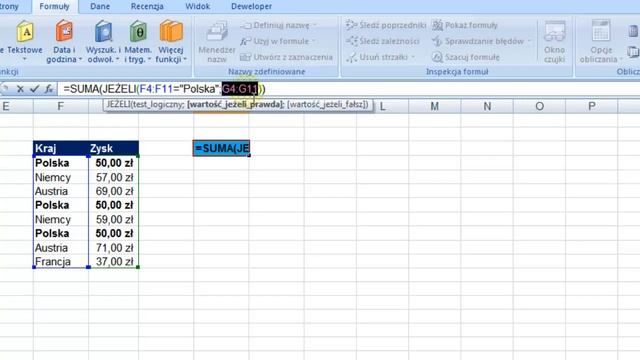
Task: Click the Insert Function fx icon
Action: pos(49,89)
